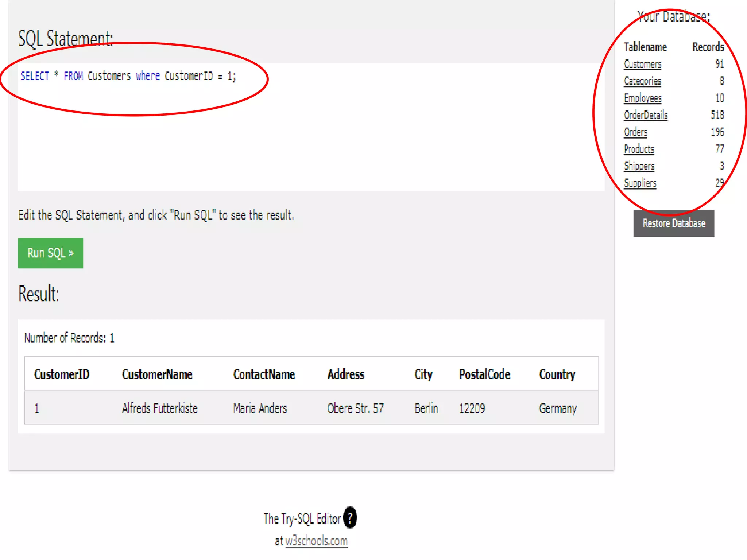747x560 pixels.
Task: Click the Country column header
Action: point(557,374)
